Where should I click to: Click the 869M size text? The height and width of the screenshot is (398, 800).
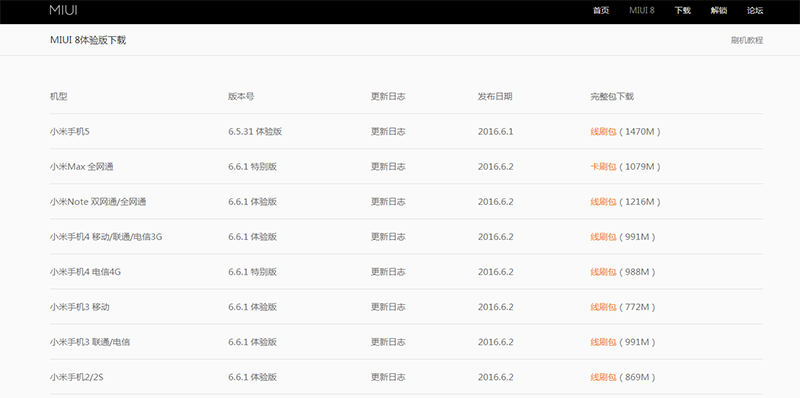[637, 378]
